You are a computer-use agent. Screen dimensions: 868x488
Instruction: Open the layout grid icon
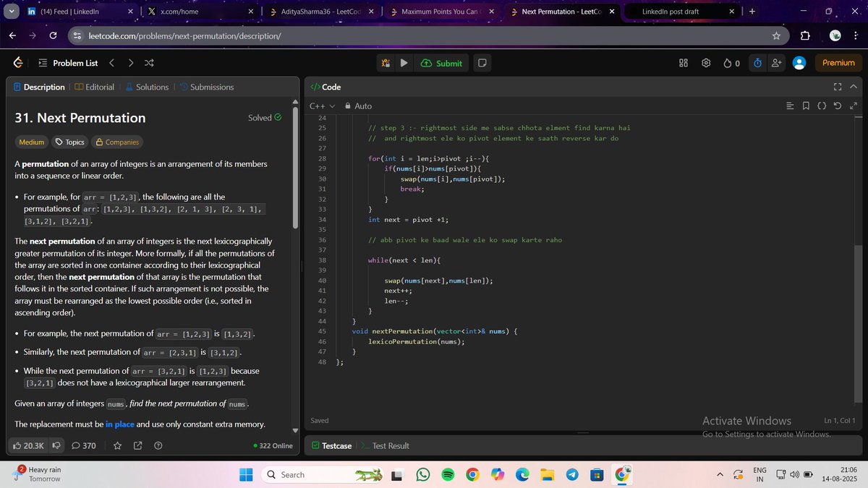coord(684,63)
